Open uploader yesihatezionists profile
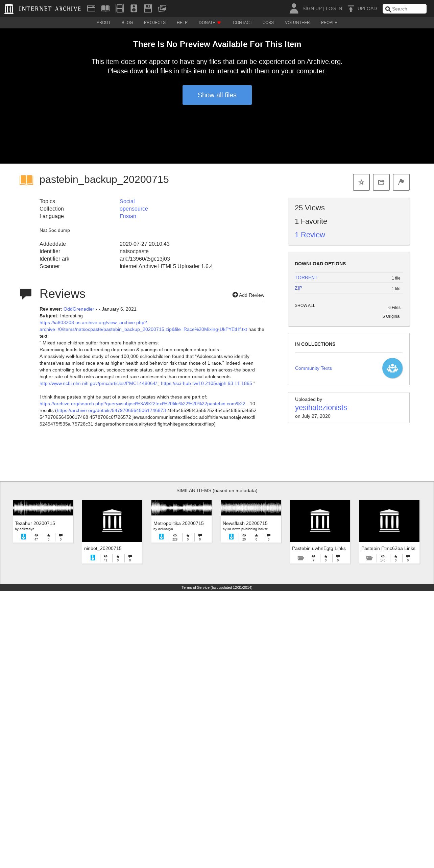 coord(321,408)
